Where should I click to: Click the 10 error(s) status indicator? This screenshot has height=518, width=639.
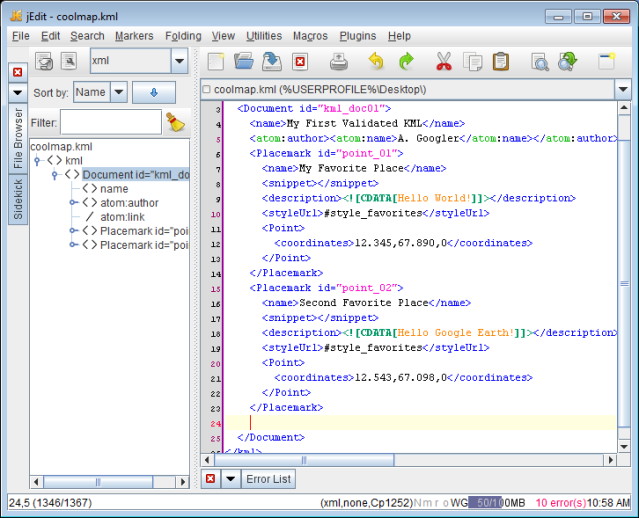point(560,503)
